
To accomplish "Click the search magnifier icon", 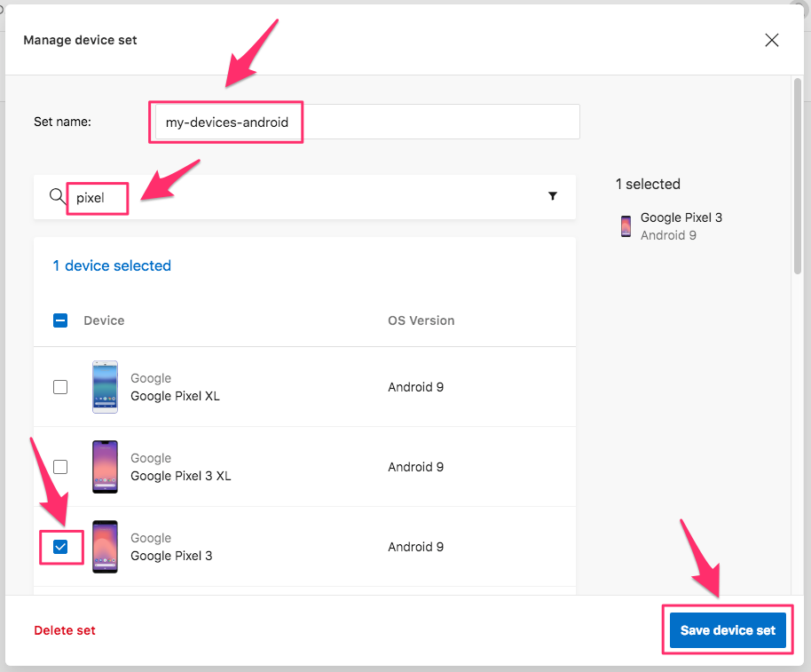I will 57,196.
